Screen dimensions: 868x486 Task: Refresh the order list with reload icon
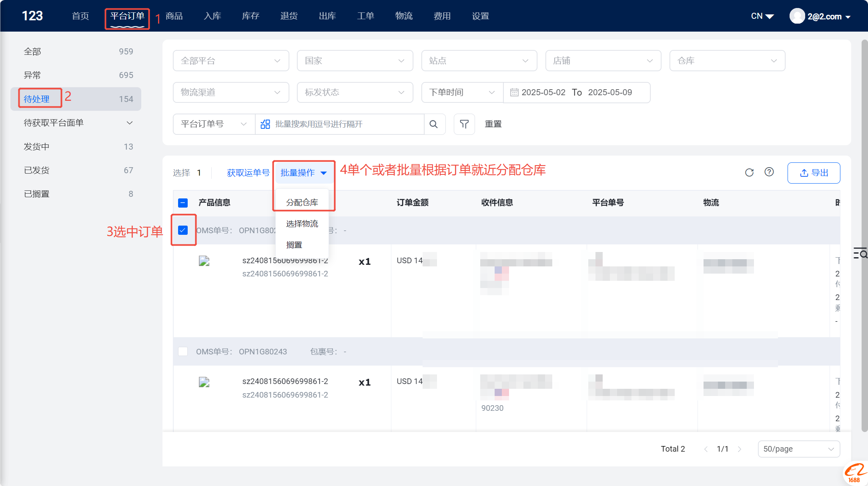(x=750, y=172)
